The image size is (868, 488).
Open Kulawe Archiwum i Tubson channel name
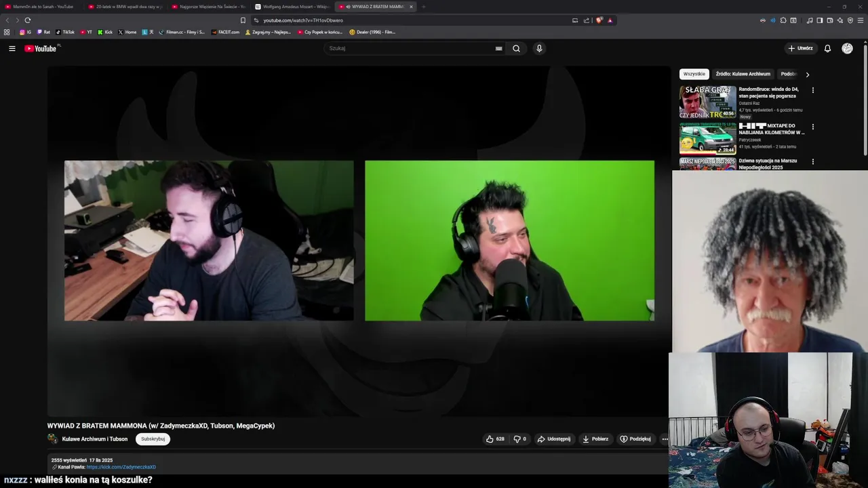point(95,439)
